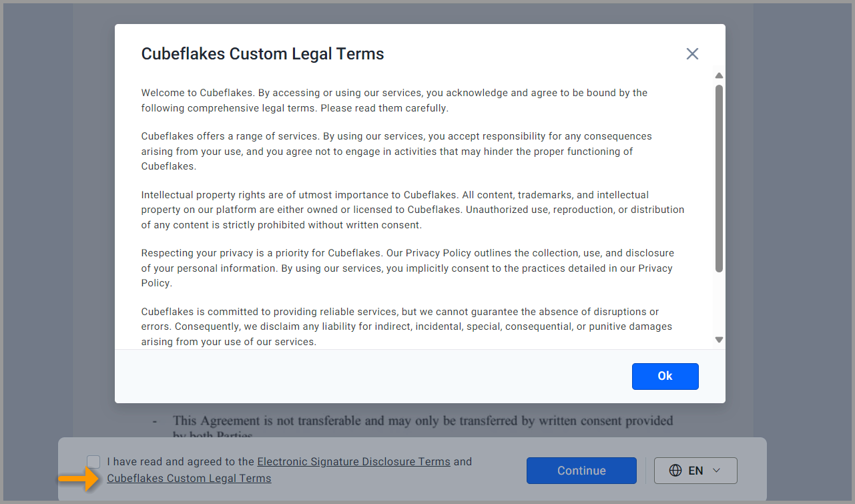
Task: Click the scrollbar up arrow in dialog
Action: tap(719, 75)
